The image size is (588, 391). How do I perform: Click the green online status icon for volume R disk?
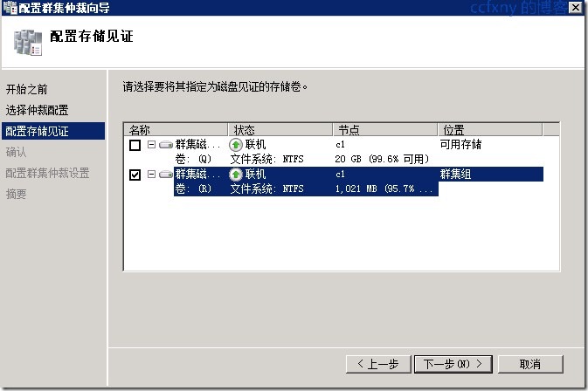236,175
